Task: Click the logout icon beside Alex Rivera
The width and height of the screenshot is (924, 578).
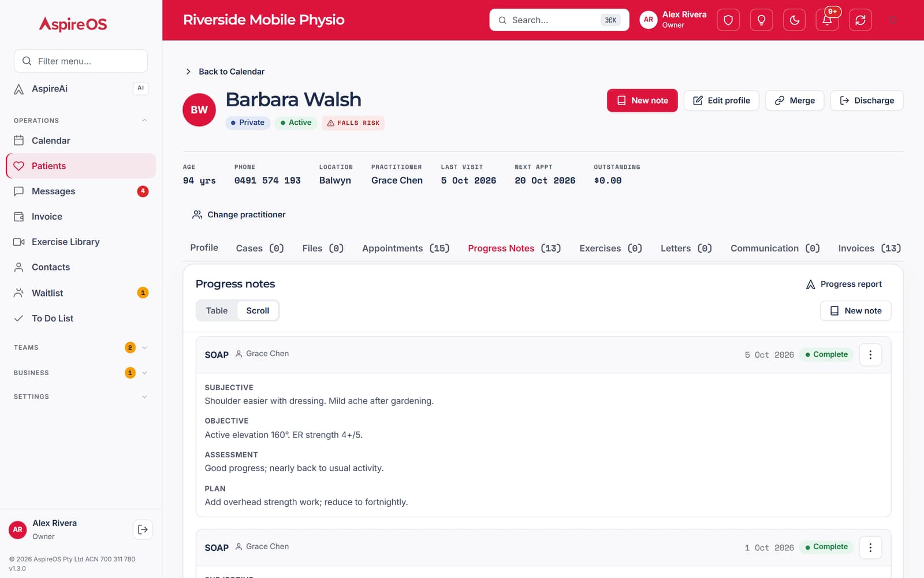Action: (143, 529)
